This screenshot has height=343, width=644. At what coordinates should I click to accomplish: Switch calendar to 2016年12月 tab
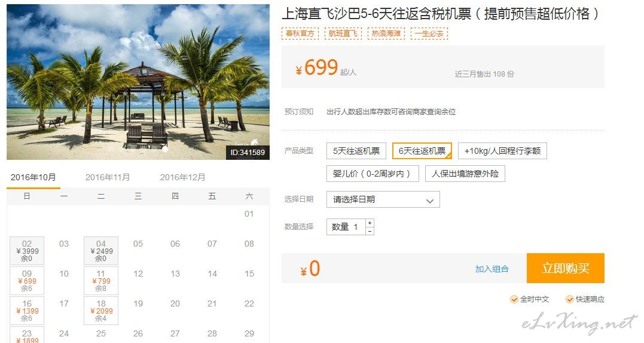182,177
